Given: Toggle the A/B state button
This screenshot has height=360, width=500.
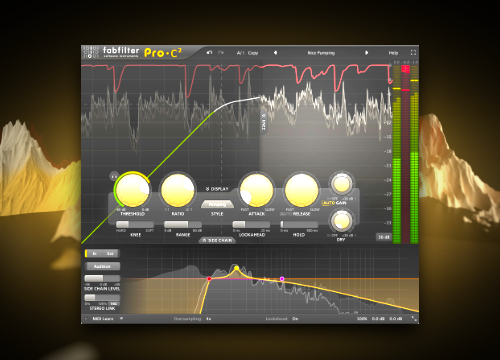Looking at the screenshot, I should coord(241,53).
